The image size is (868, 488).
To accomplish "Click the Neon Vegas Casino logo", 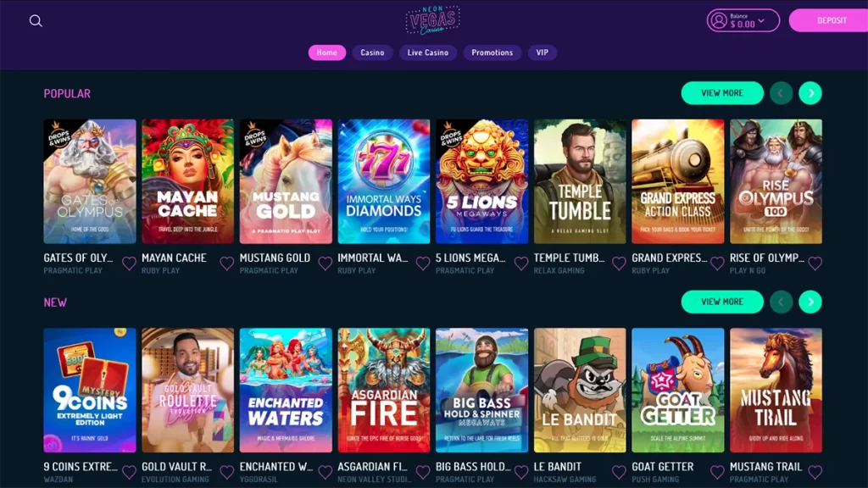I will point(432,21).
